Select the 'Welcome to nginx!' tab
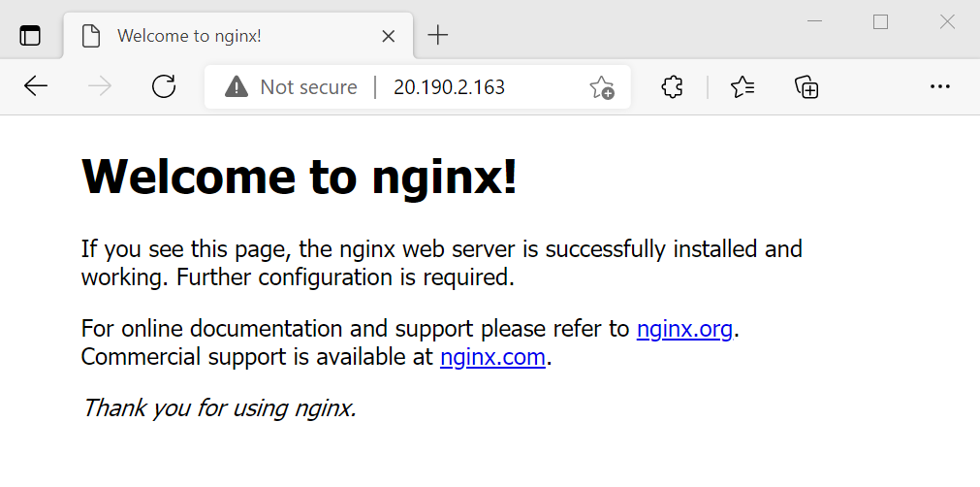Viewport: 980px width, 487px height. click(x=238, y=36)
